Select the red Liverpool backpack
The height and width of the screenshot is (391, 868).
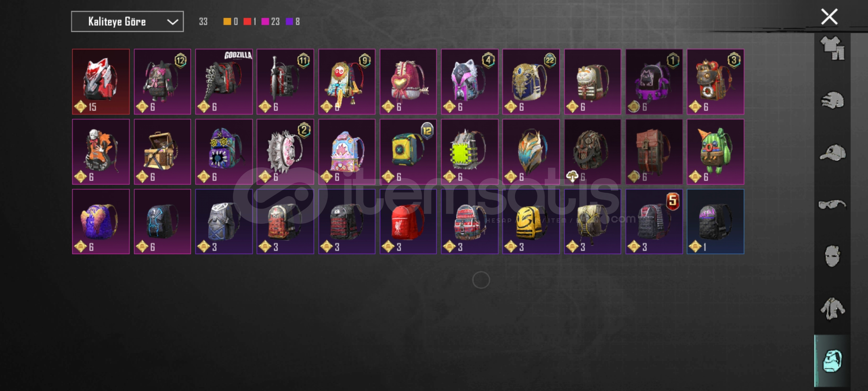pyautogui.click(x=408, y=222)
